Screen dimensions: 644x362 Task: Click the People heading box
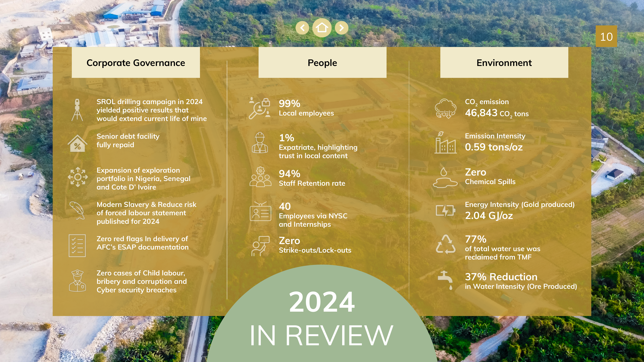[322, 62]
